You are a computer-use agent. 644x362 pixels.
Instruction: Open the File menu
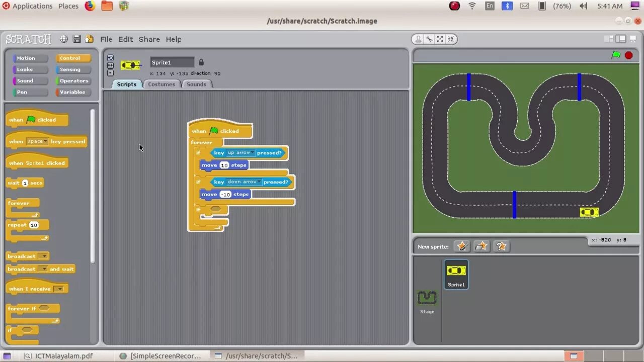coord(106,39)
